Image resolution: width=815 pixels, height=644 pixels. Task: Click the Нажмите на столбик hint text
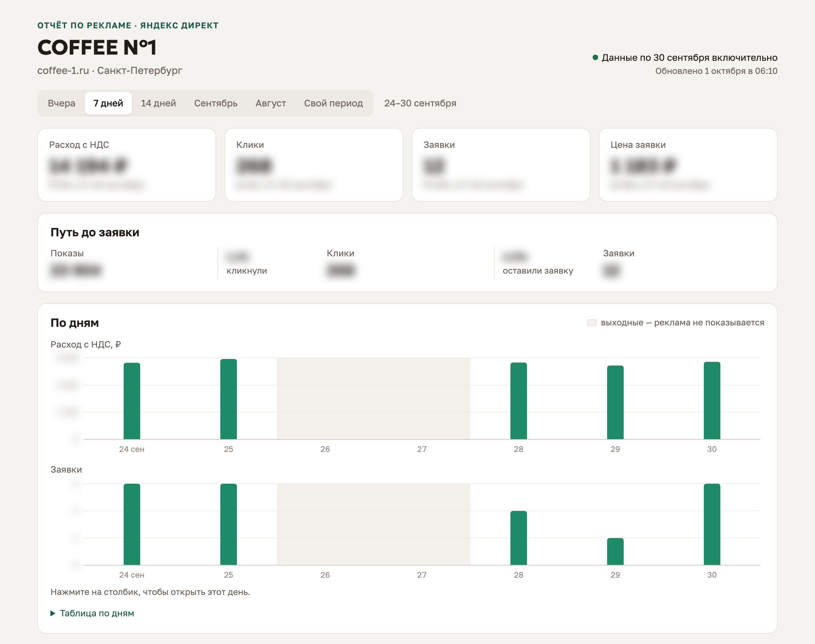tap(150, 592)
